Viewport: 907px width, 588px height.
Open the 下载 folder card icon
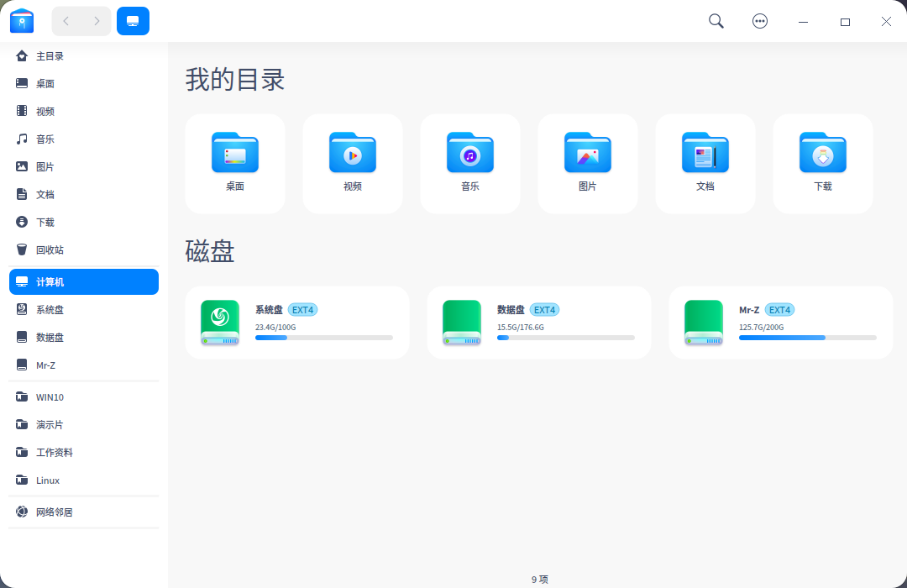pyautogui.click(x=822, y=153)
